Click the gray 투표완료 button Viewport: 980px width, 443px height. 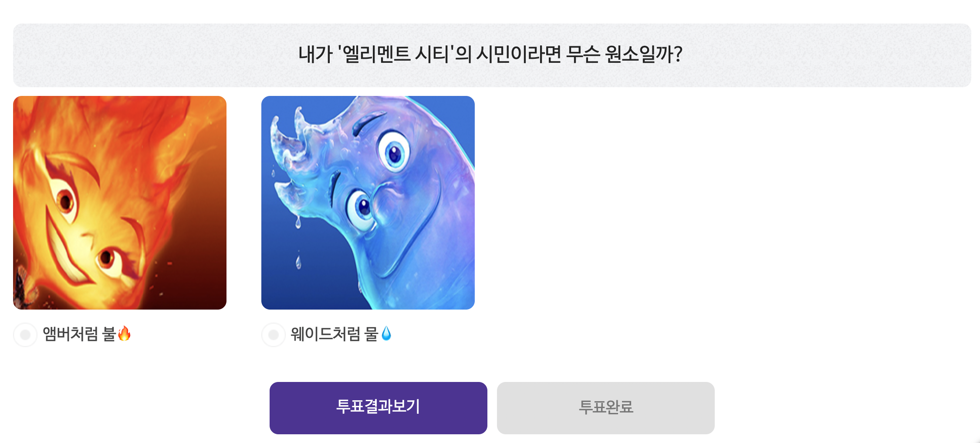(x=605, y=408)
